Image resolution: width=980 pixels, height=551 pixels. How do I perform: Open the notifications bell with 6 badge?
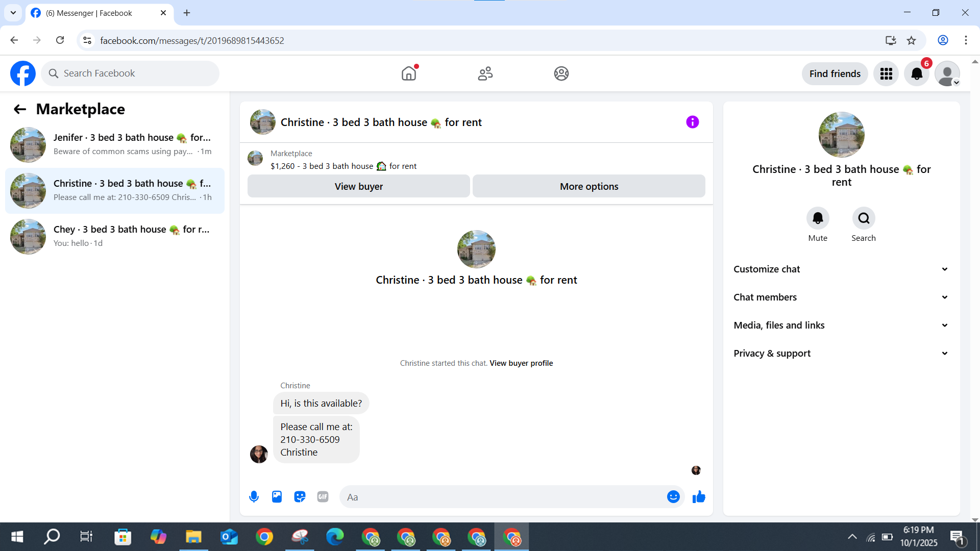[917, 74]
